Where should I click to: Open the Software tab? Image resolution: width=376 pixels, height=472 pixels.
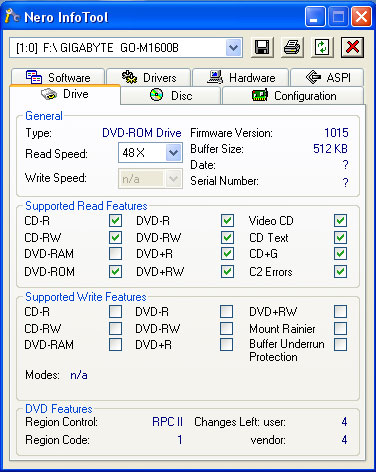tap(58, 77)
